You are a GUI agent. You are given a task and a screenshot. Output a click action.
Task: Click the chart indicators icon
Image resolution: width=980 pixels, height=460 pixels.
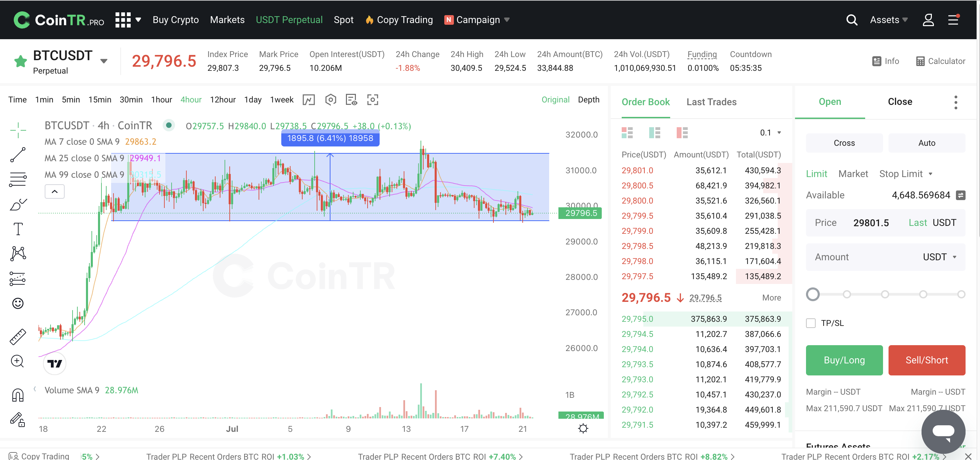pos(308,100)
